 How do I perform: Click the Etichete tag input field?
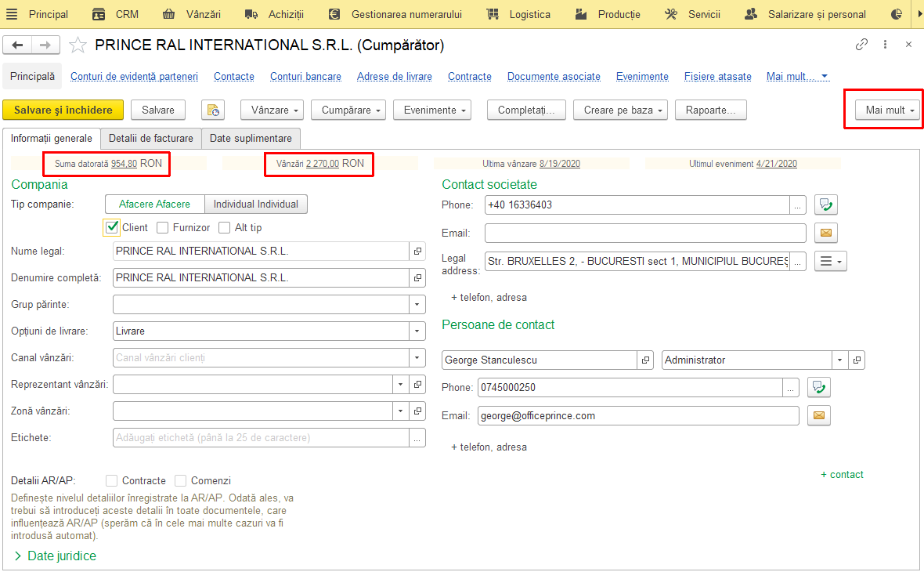tap(261, 437)
